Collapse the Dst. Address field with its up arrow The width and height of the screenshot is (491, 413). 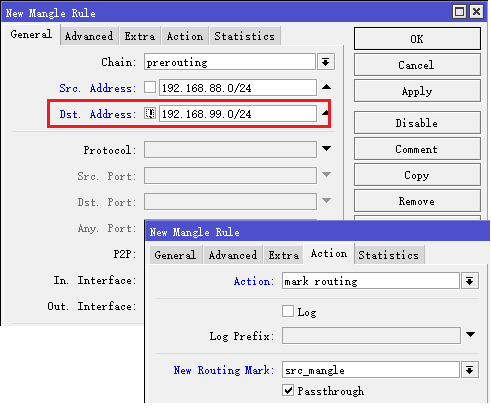click(326, 113)
